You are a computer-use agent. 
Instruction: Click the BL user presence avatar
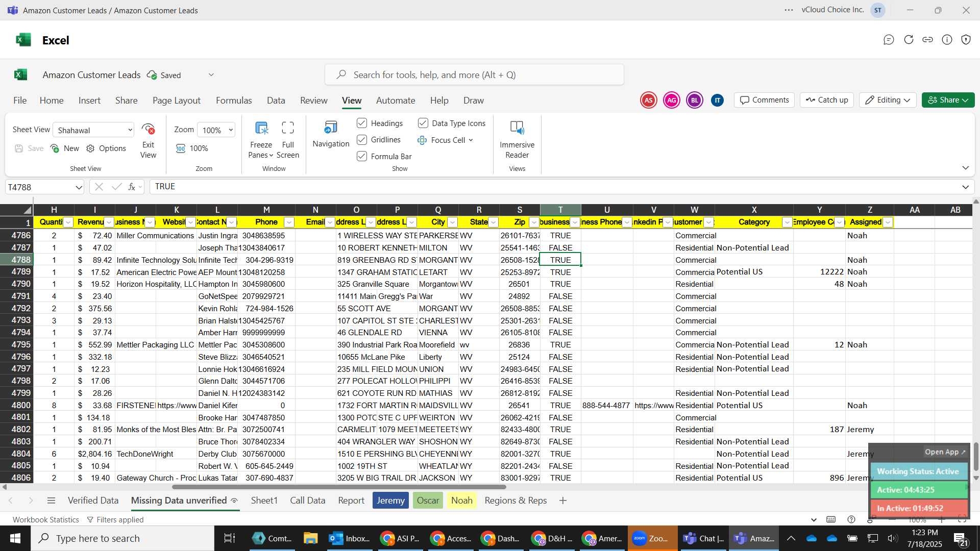tap(694, 101)
